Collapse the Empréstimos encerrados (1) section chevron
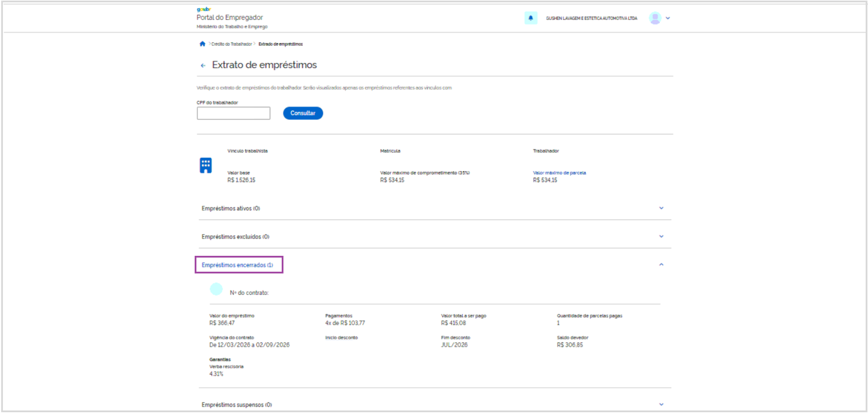The width and height of the screenshot is (868, 414). (x=661, y=265)
